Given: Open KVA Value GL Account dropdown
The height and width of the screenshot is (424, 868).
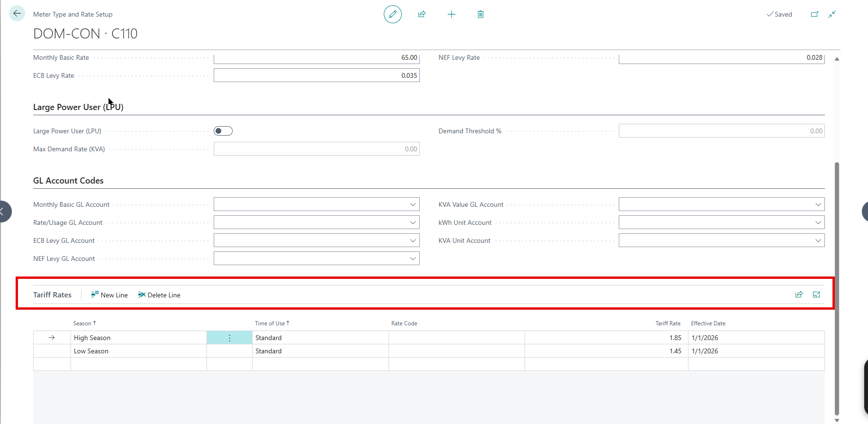Looking at the screenshot, I should (x=818, y=204).
